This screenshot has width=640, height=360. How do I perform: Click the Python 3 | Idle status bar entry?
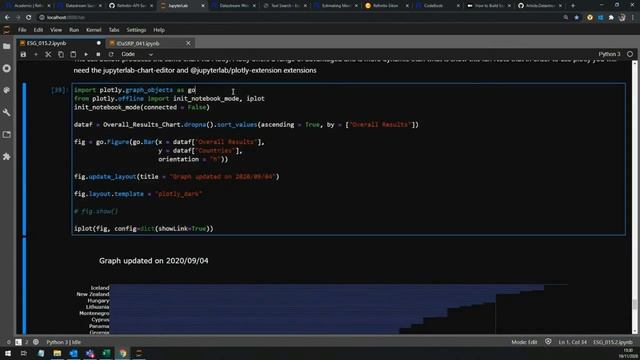[x=63, y=342]
